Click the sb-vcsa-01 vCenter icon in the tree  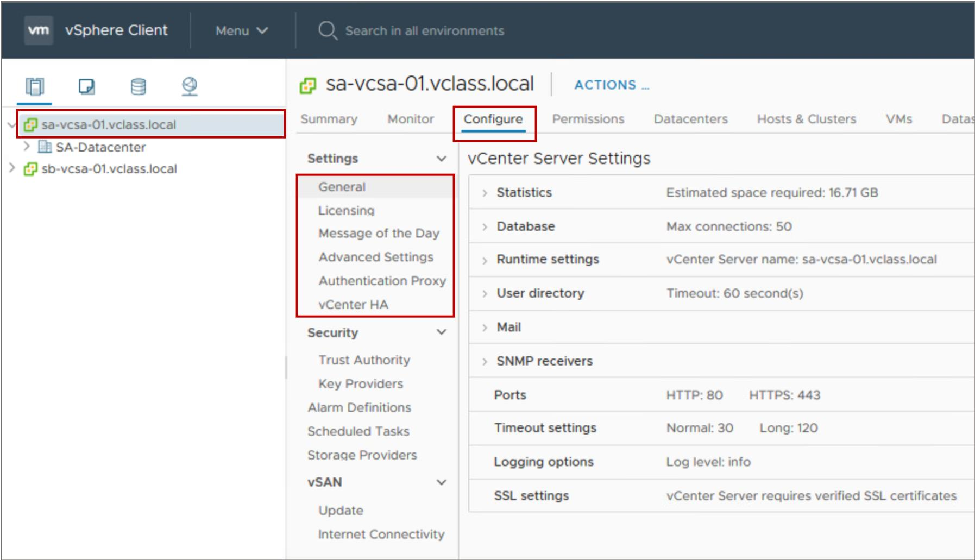[x=30, y=169]
